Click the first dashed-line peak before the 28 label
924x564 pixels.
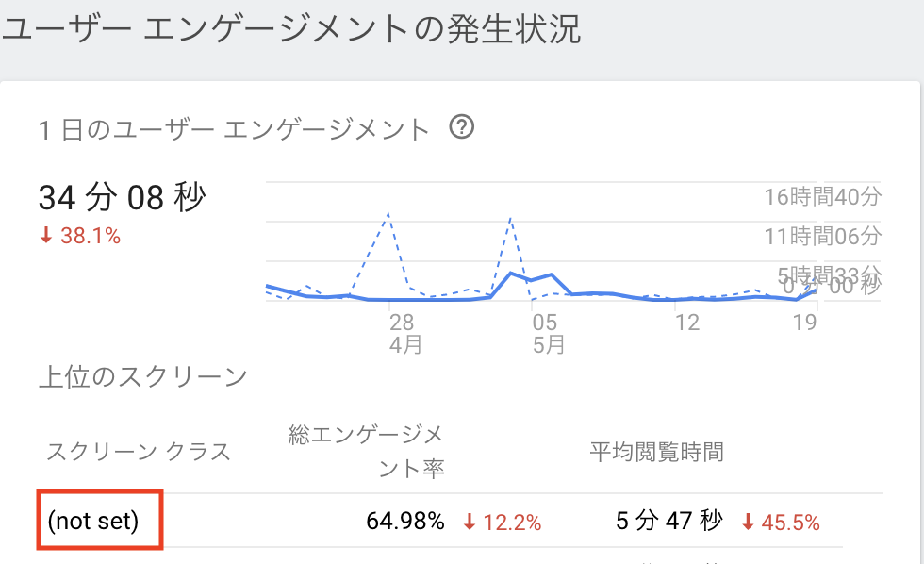388,215
